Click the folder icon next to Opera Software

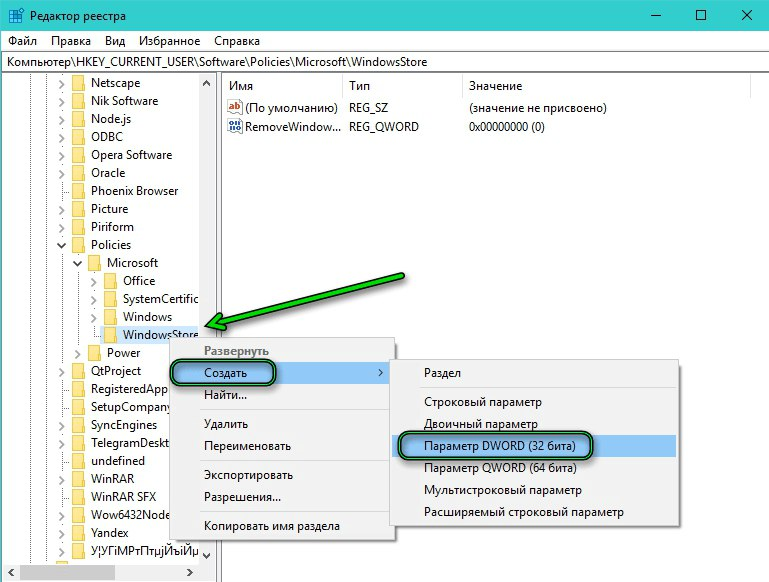(x=78, y=155)
